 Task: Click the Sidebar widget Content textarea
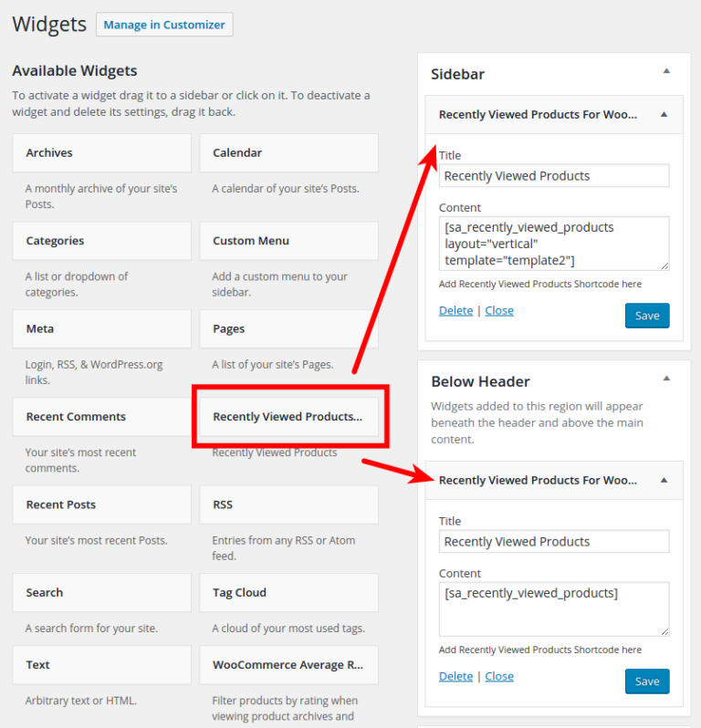[x=553, y=243]
